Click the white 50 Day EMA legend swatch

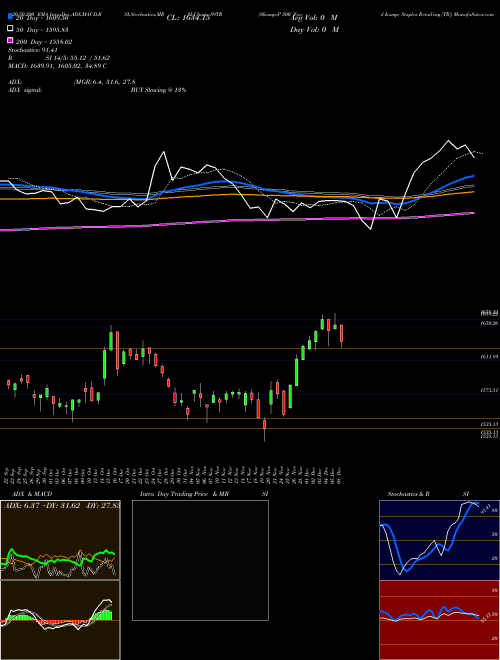10,29
